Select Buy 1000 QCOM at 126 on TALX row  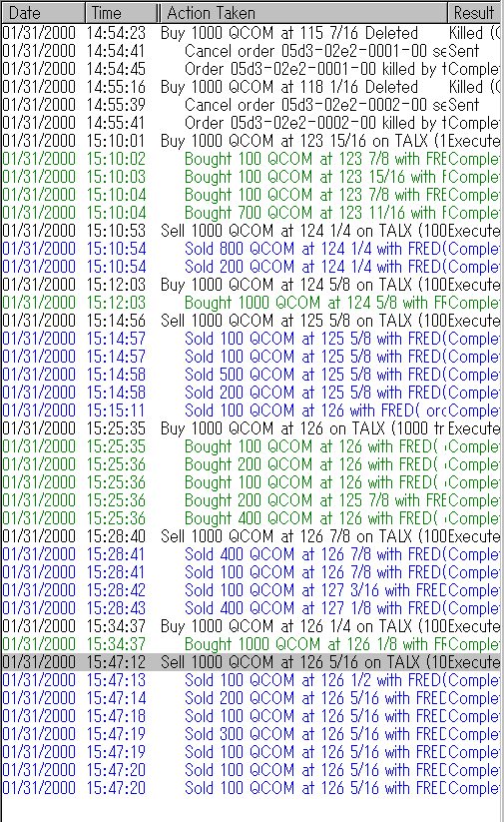point(252,428)
